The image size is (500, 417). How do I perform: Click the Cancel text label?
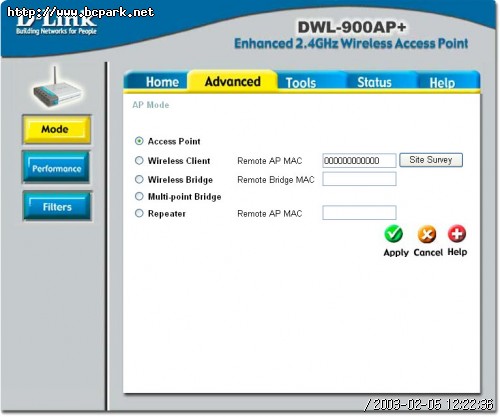tap(428, 252)
